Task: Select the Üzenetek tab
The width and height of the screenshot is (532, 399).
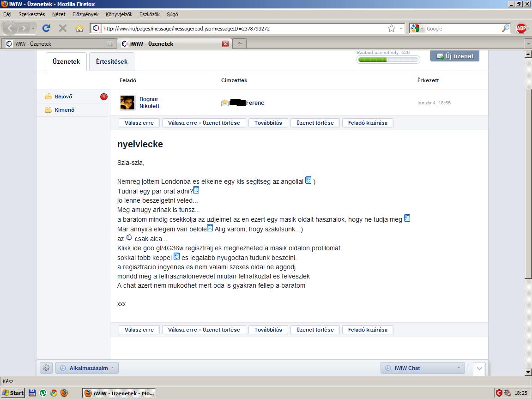Action: (x=66, y=61)
